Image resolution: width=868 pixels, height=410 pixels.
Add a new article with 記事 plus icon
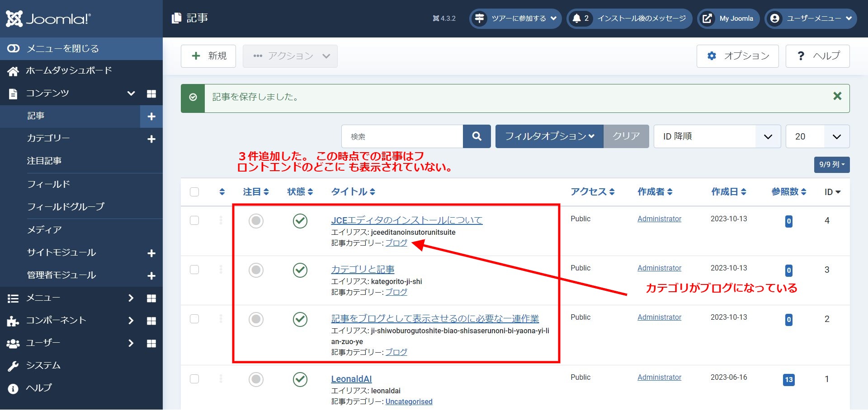(x=151, y=116)
